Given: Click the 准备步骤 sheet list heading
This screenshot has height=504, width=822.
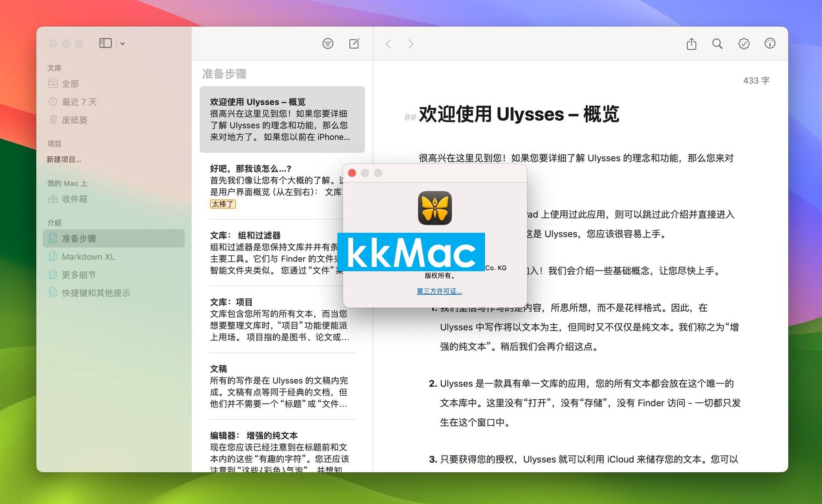Looking at the screenshot, I should coord(224,74).
